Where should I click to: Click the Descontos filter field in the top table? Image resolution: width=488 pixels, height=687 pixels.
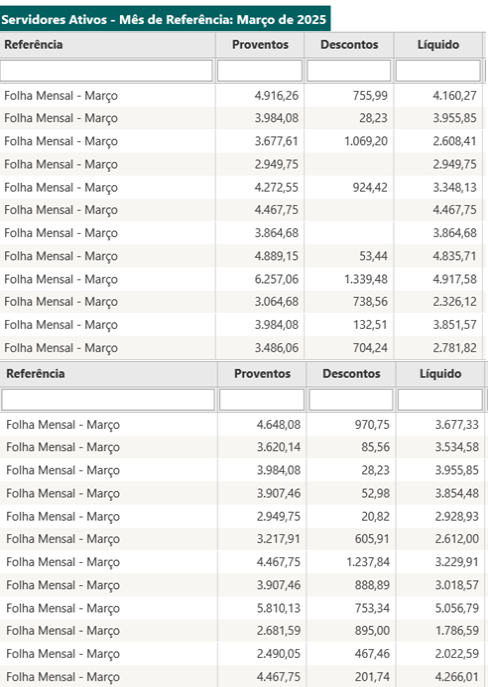tap(349, 71)
